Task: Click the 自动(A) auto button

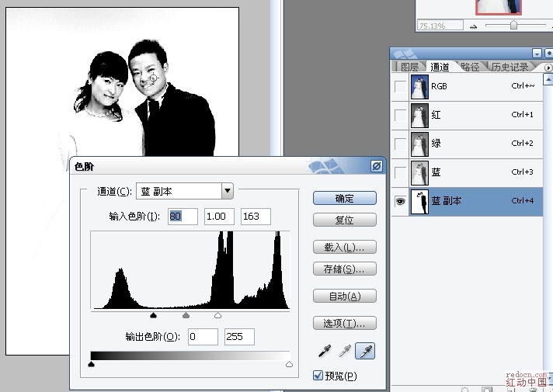Action: point(345,296)
